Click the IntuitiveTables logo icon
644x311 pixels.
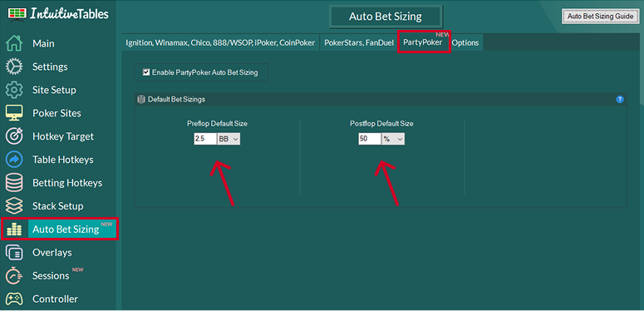(17, 13)
